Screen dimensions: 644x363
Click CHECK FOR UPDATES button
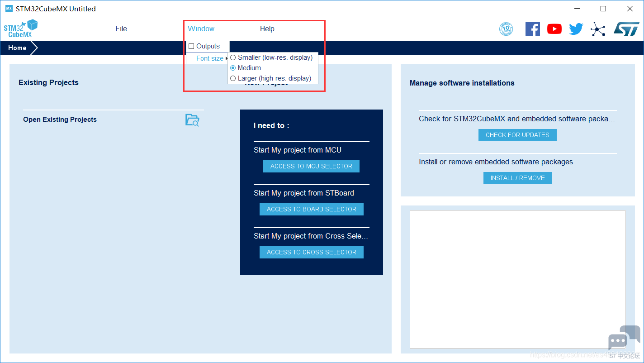517,135
